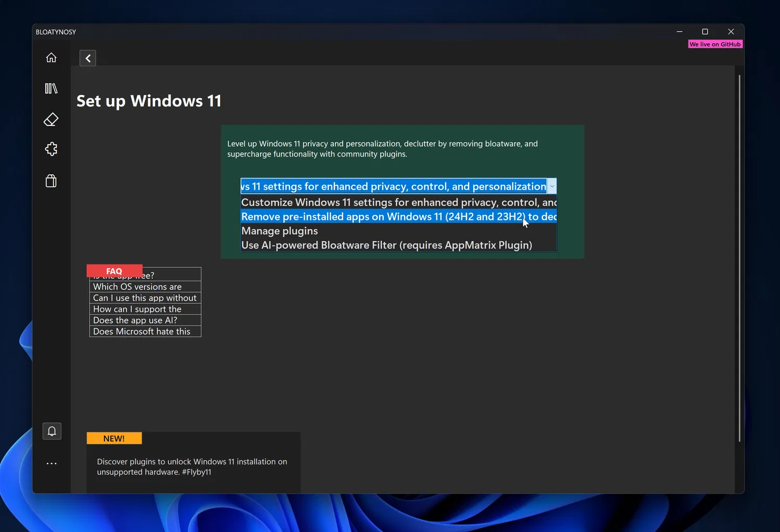
Task: Maximize the BLOATYNOSY window
Action: [705, 32]
